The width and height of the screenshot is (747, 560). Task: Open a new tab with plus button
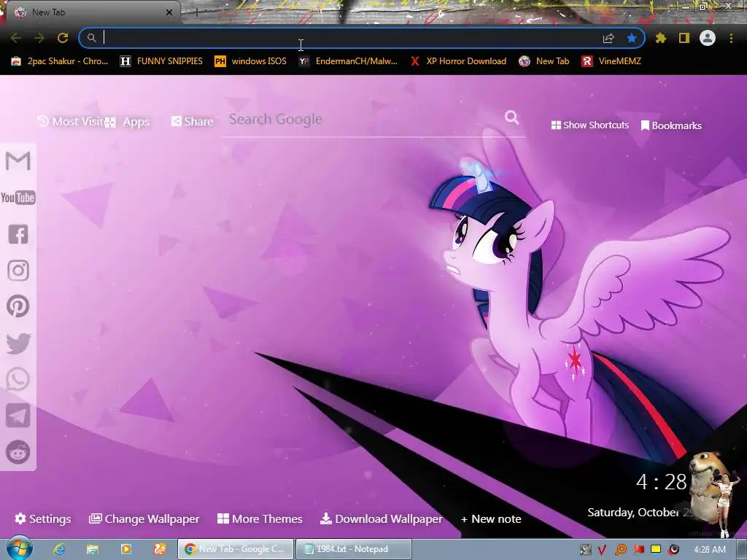(196, 12)
